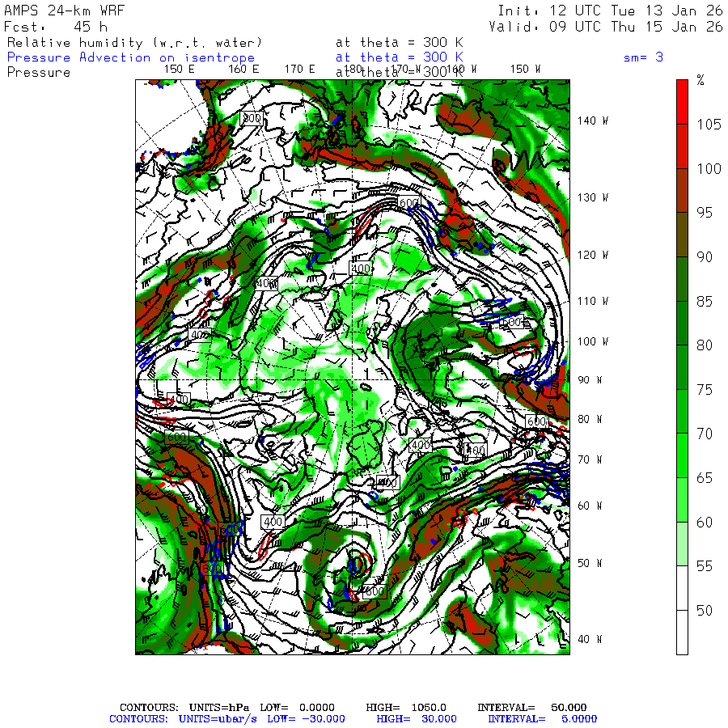Click the "Init: 12 UTC Tue 13 Jan 26" line
The width and height of the screenshot is (728, 728).
[x=610, y=11]
